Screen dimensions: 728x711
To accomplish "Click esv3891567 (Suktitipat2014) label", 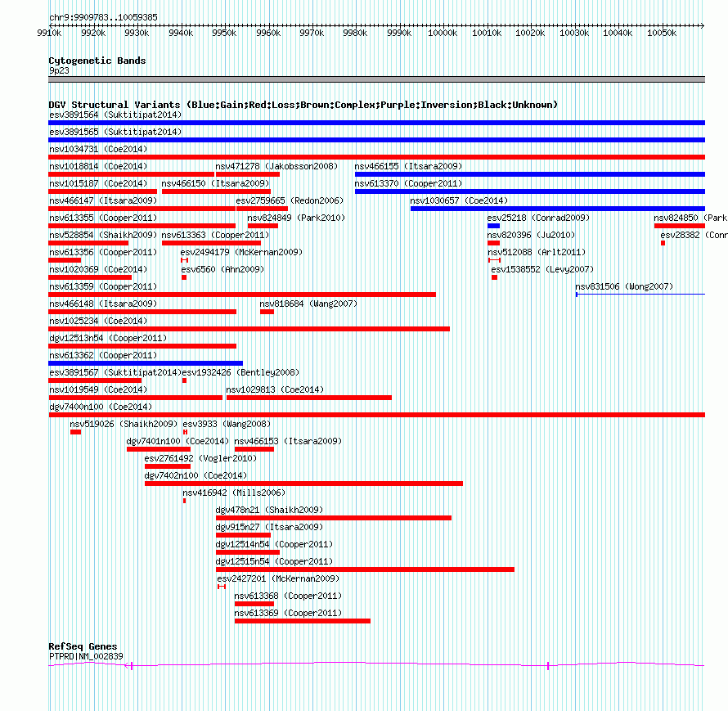I will 115,372.
